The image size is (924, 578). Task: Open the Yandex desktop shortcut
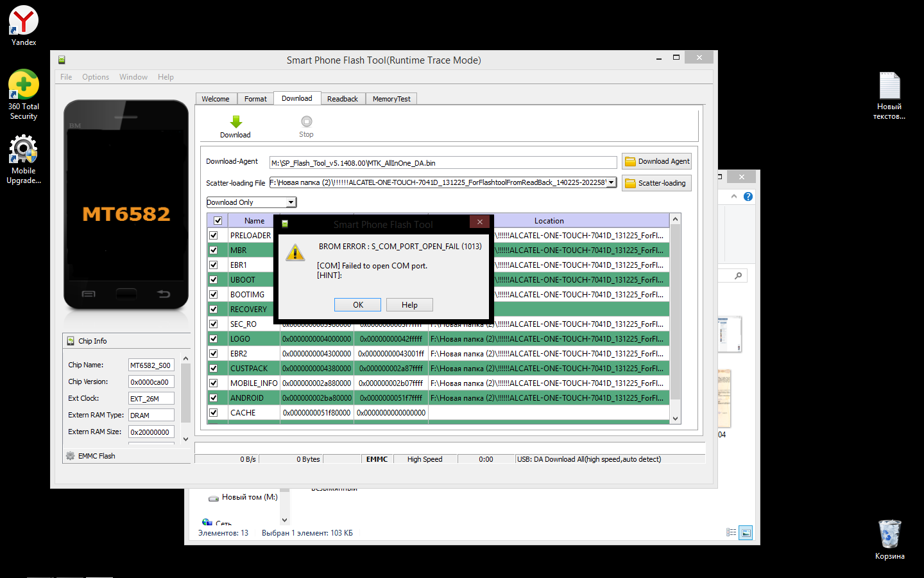24,26
